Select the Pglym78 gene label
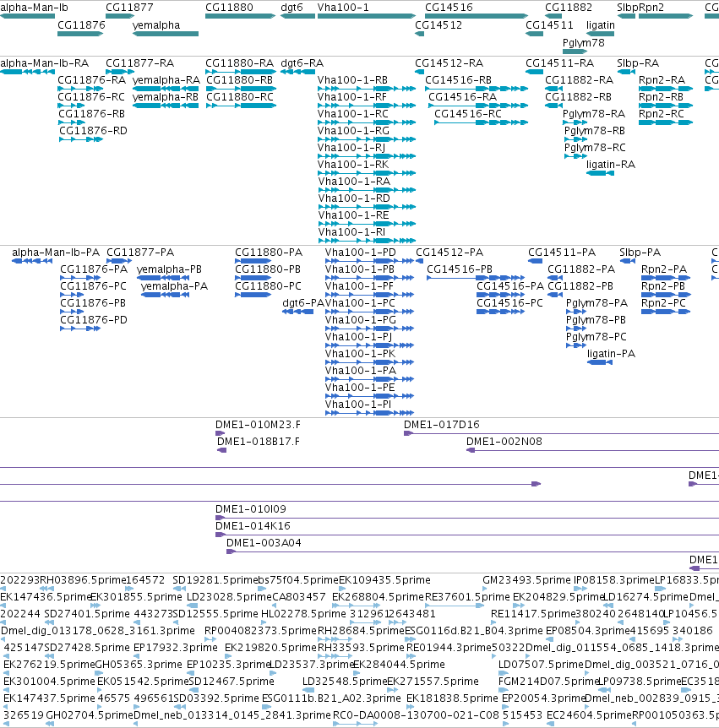The image size is (719, 728). point(583,43)
